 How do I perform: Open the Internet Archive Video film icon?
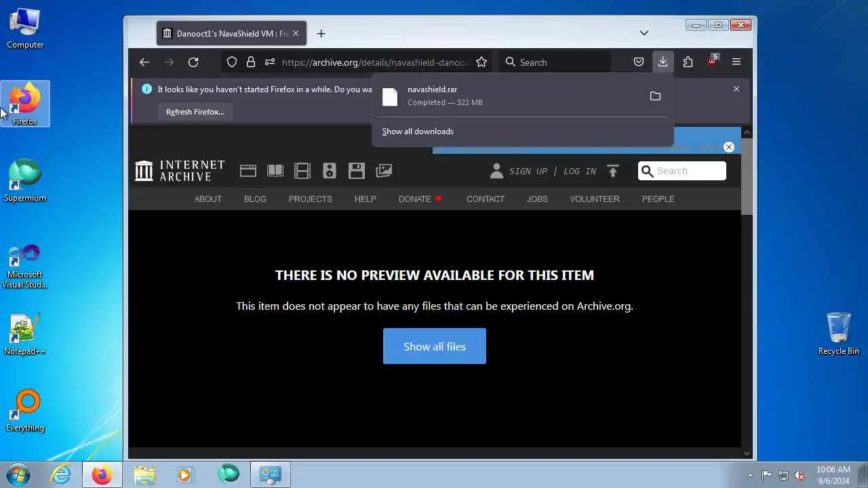point(302,171)
